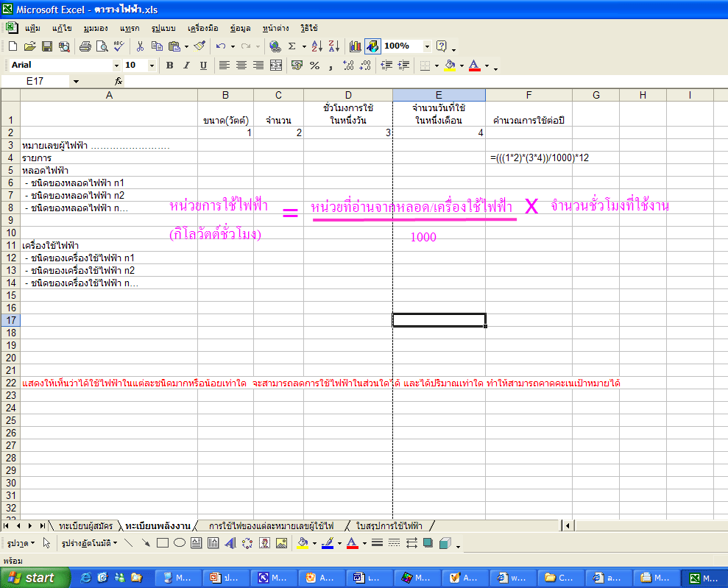Viewport: 728px width, 588px height.
Task: Draw a rectangle shape
Action: click(x=163, y=543)
